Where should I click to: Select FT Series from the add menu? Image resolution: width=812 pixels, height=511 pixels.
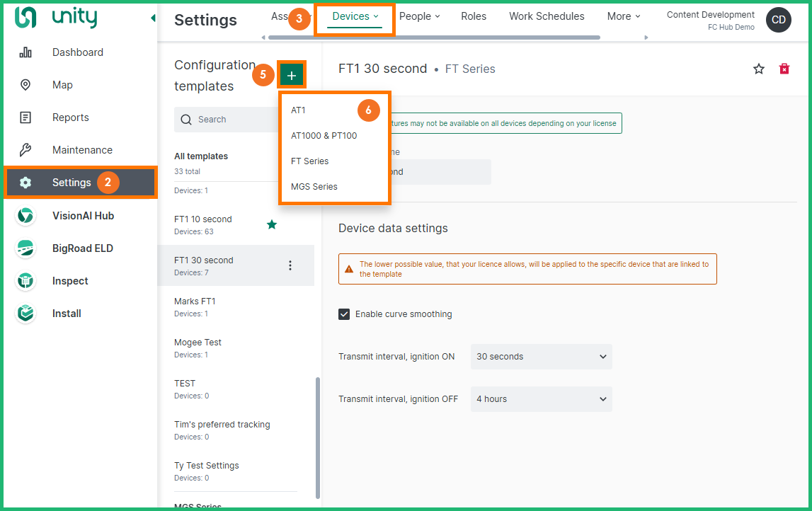pos(310,161)
